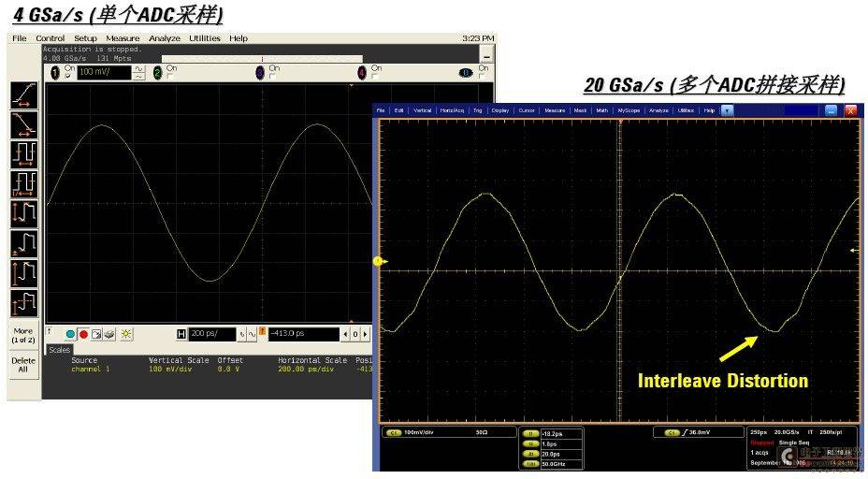Select the fall time measurement icon
Viewport: 868px width, 479px height.
(x=24, y=124)
